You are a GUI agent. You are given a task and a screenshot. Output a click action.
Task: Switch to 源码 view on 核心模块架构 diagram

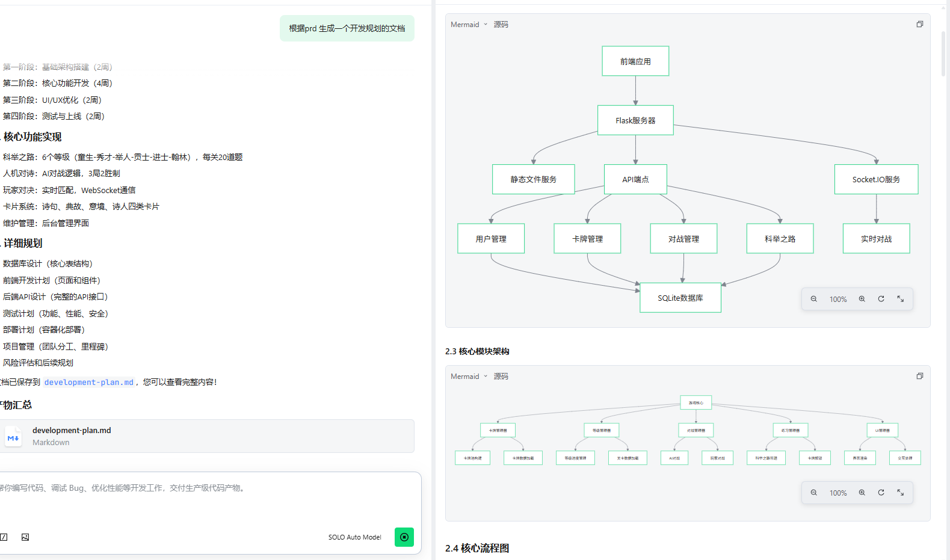coord(501,377)
